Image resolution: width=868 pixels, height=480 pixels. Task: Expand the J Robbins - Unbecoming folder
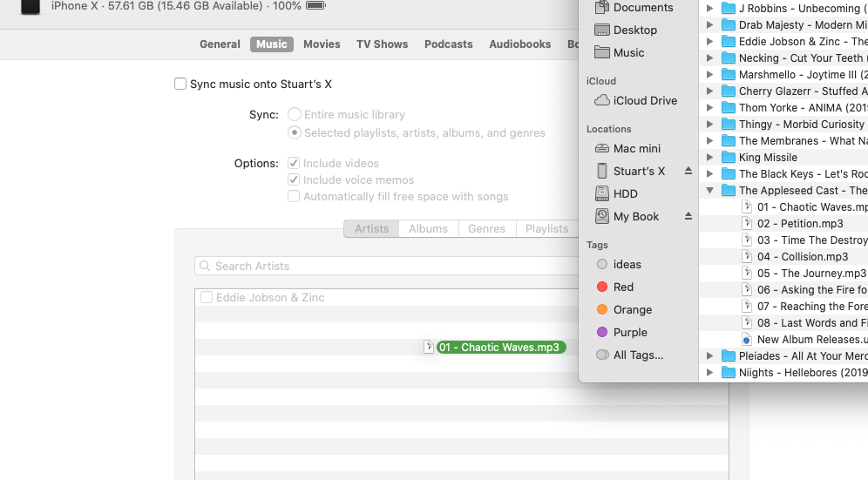tap(709, 9)
